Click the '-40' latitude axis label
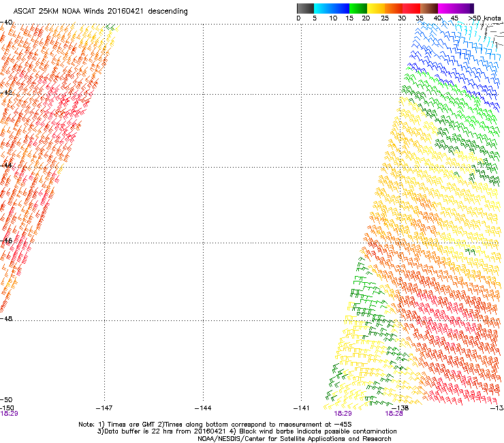 (x=6, y=22)
